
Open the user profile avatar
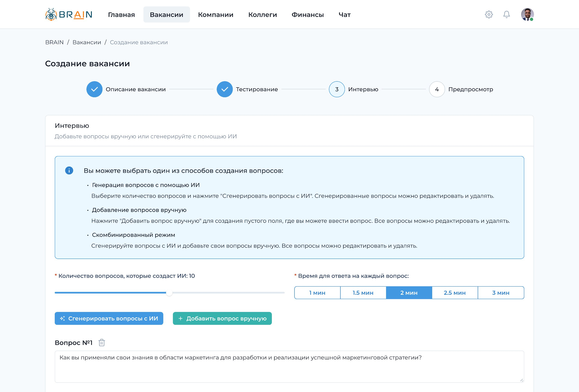point(527,14)
